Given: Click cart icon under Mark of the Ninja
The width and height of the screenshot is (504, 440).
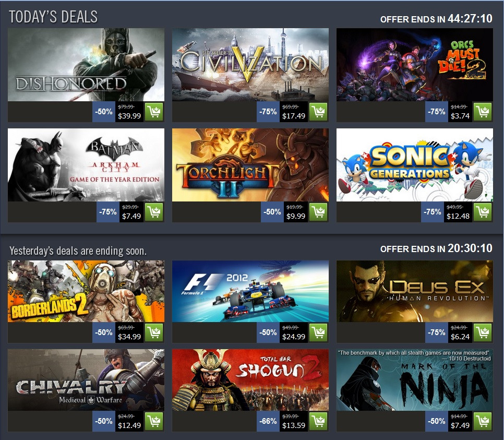Looking at the screenshot, I should pos(483,421).
